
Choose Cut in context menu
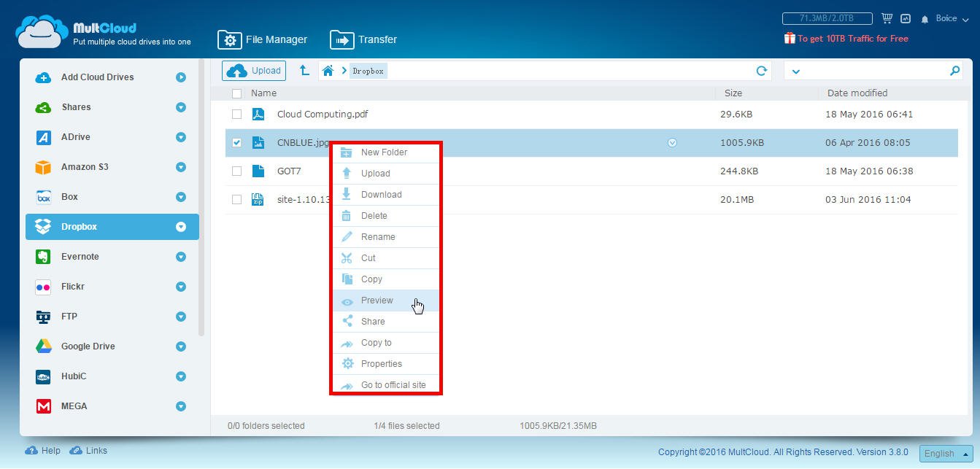click(x=386, y=258)
